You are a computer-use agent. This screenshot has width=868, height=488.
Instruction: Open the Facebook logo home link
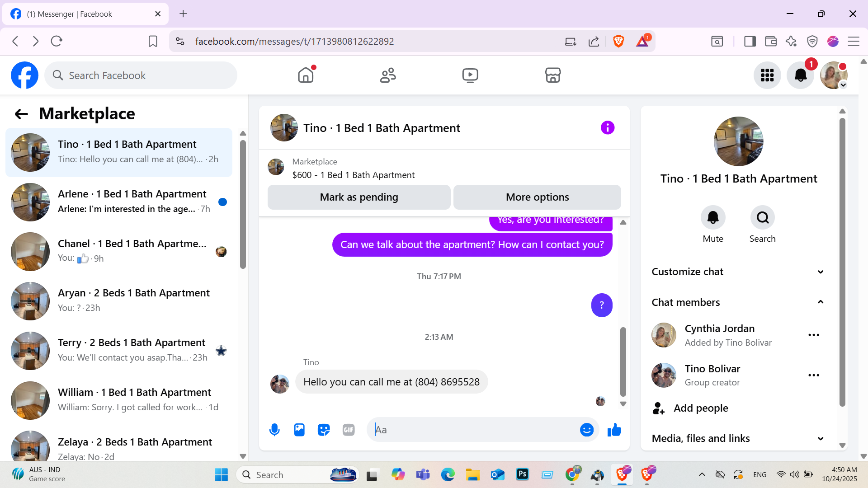(24, 75)
